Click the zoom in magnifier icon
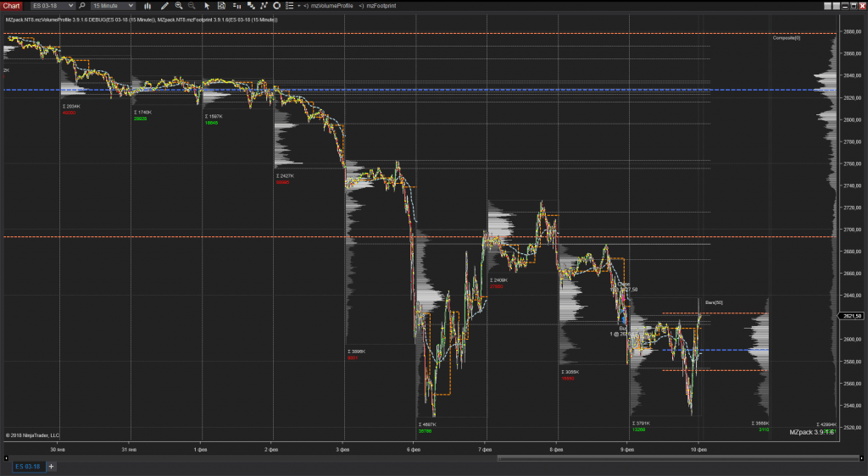The image size is (868, 476). pyautogui.click(x=178, y=6)
